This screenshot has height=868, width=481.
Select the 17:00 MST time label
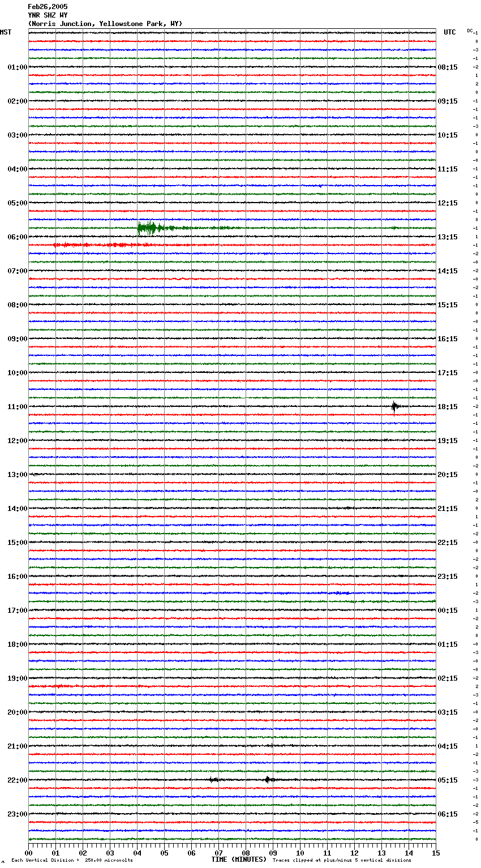[x=18, y=611]
